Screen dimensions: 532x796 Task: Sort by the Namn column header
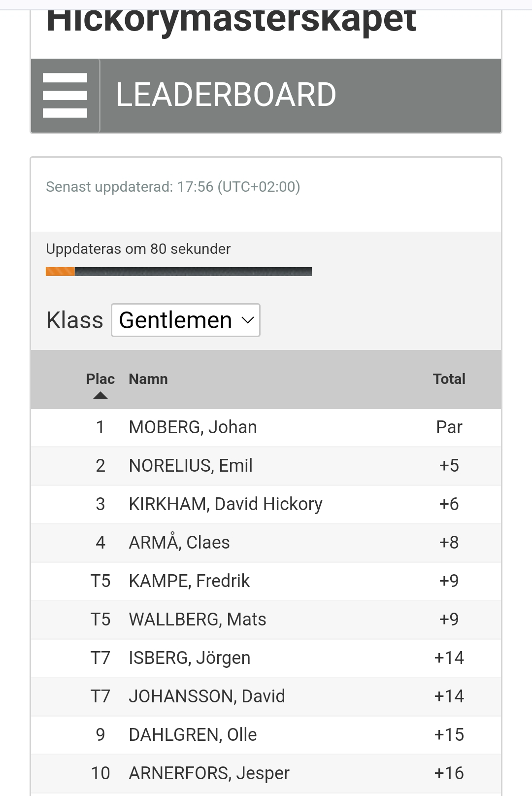coord(148,379)
